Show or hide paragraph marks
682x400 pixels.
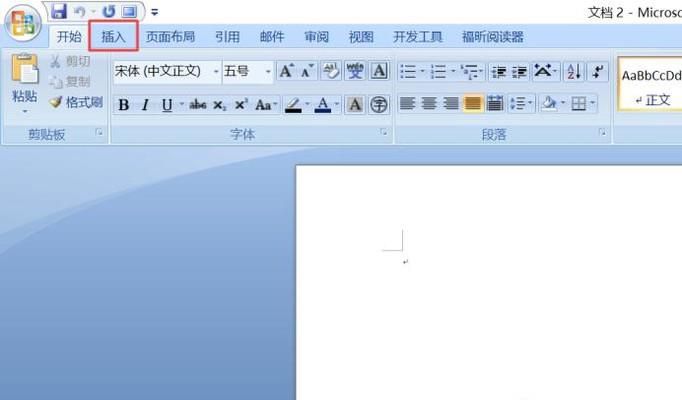[x=598, y=71]
